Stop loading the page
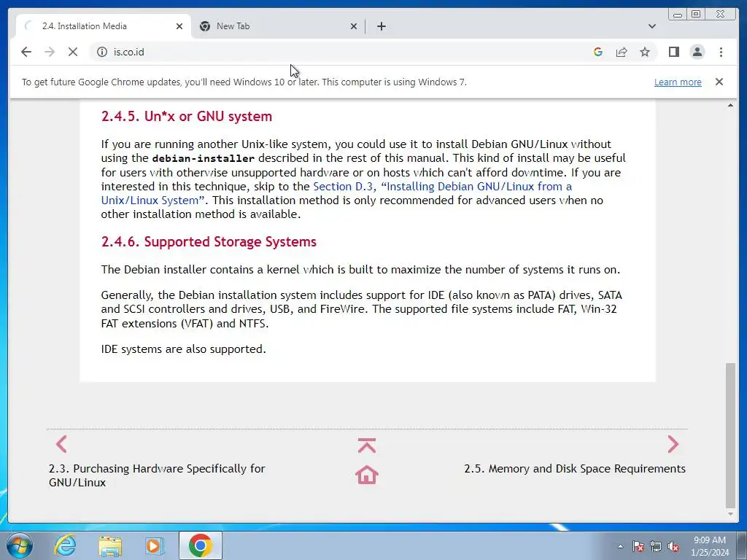This screenshot has width=747, height=560. pyautogui.click(x=73, y=52)
